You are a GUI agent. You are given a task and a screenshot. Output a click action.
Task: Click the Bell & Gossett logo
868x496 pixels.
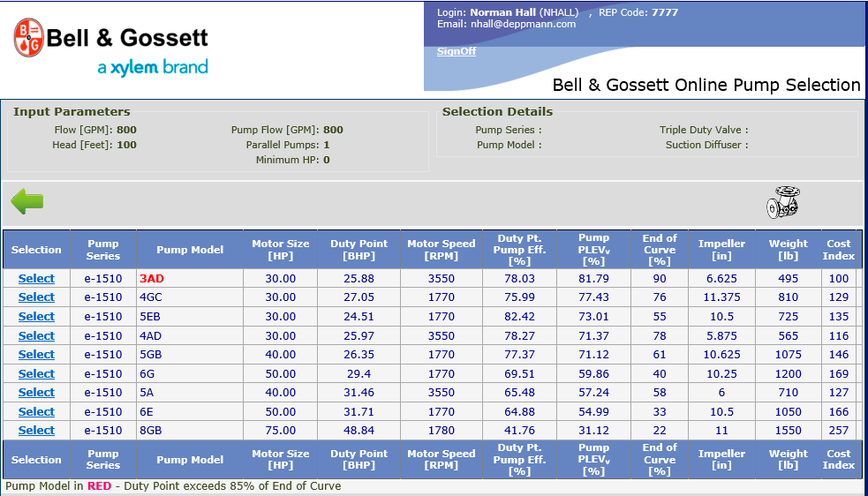click(x=110, y=49)
